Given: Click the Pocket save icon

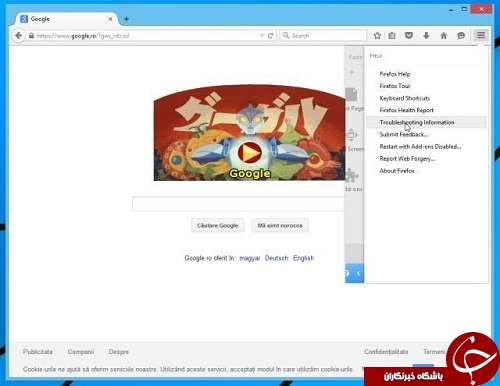Looking at the screenshot, I should tap(409, 35).
